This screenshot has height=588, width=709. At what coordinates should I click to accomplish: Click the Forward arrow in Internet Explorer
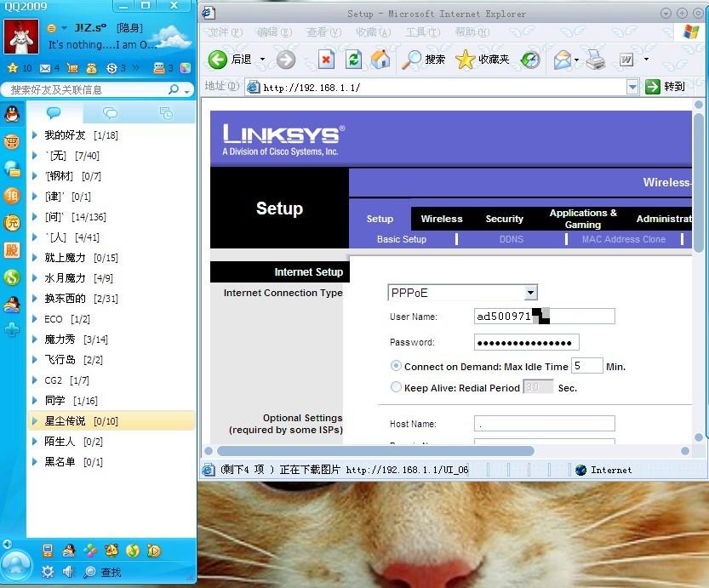pos(286,60)
